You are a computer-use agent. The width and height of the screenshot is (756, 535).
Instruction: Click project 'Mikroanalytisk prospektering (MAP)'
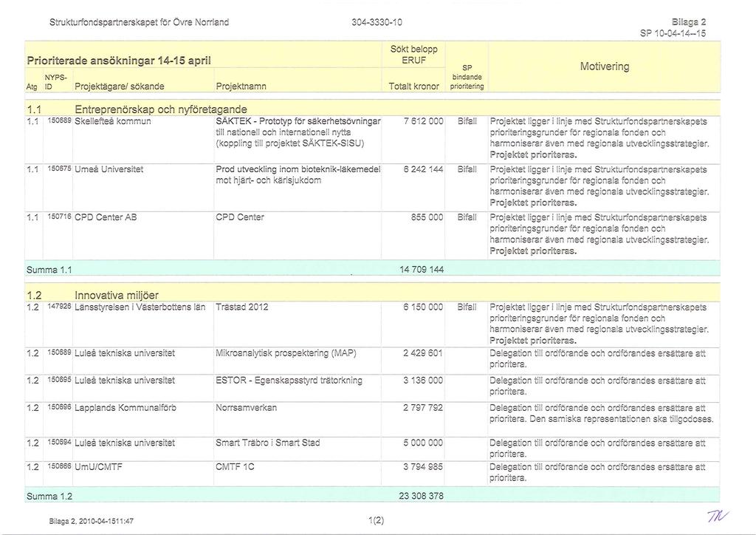click(286, 354)
